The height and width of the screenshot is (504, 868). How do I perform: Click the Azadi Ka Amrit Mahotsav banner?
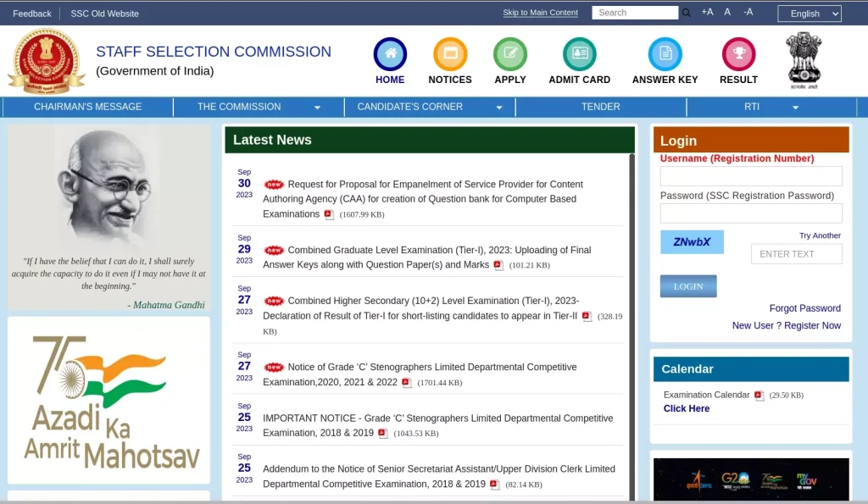click(x=109, y=400)
